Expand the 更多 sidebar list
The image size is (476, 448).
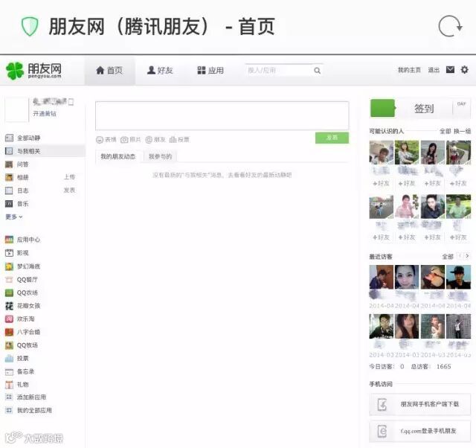(x=14, y=217)
